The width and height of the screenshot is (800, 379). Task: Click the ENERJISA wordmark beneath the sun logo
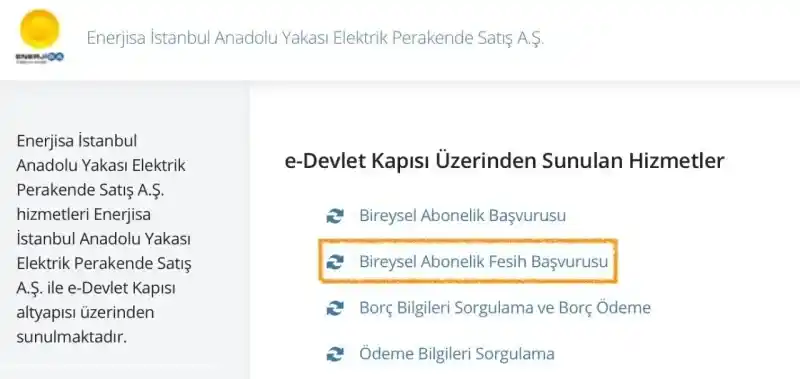pos(40,57)
